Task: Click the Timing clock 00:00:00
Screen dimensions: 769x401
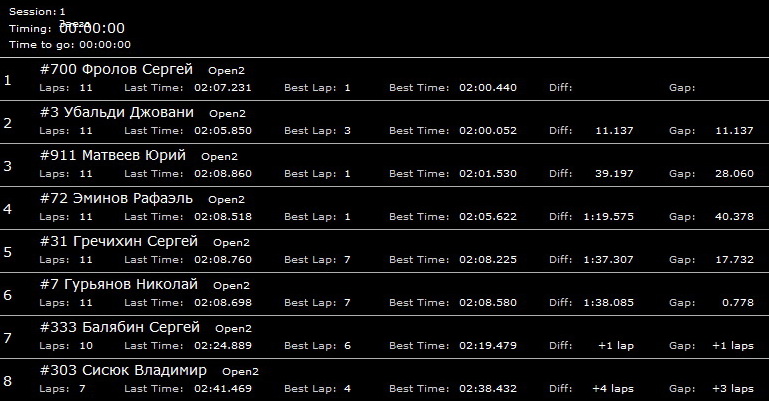Action: point(92,28)
